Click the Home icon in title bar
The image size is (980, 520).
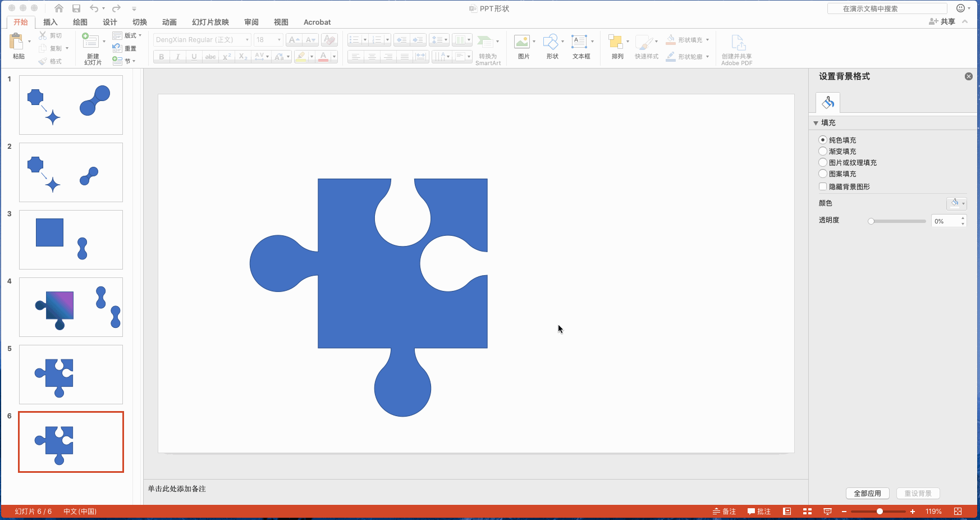pyautogui.click(x=58, y=8)
